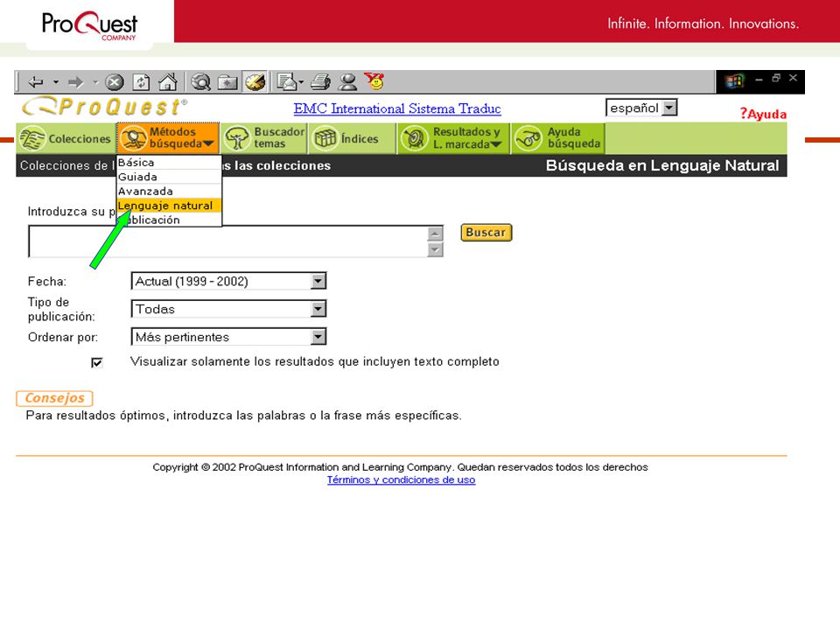Click the search box scroll up arrow
The width and height of the screenshot is (840, 630).
pyautogui.click(x=436, y=234)
